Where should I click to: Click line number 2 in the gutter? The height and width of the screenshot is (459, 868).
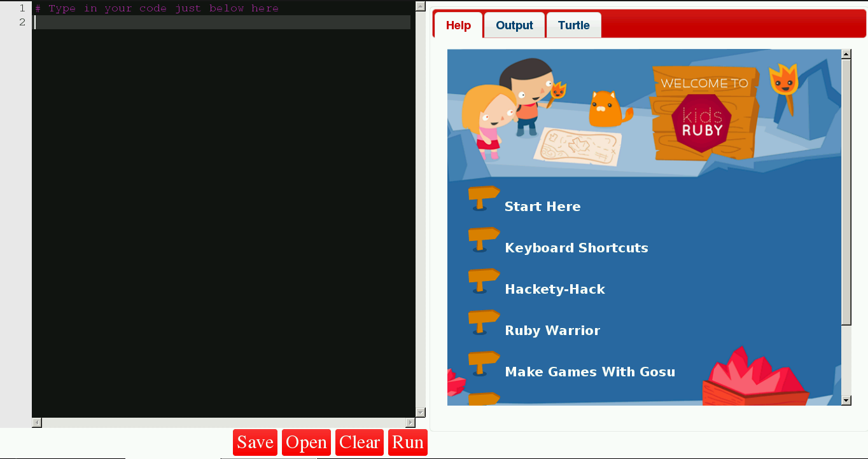point(22,22)
